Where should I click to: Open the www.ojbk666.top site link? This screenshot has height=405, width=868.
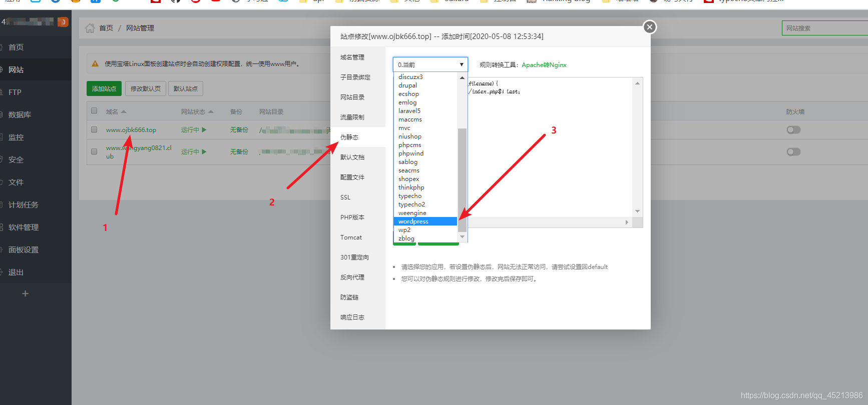(131, 130)
